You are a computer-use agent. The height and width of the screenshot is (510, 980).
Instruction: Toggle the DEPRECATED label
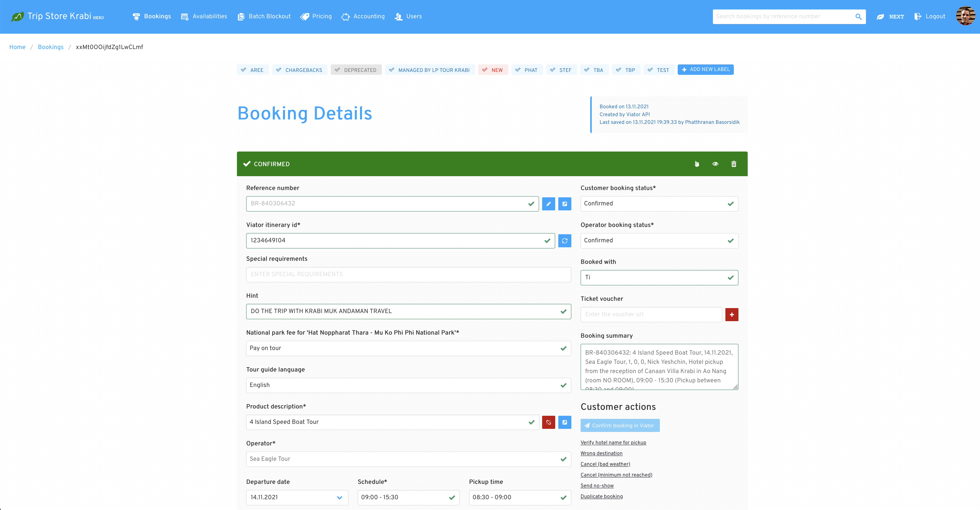point(356,70)
